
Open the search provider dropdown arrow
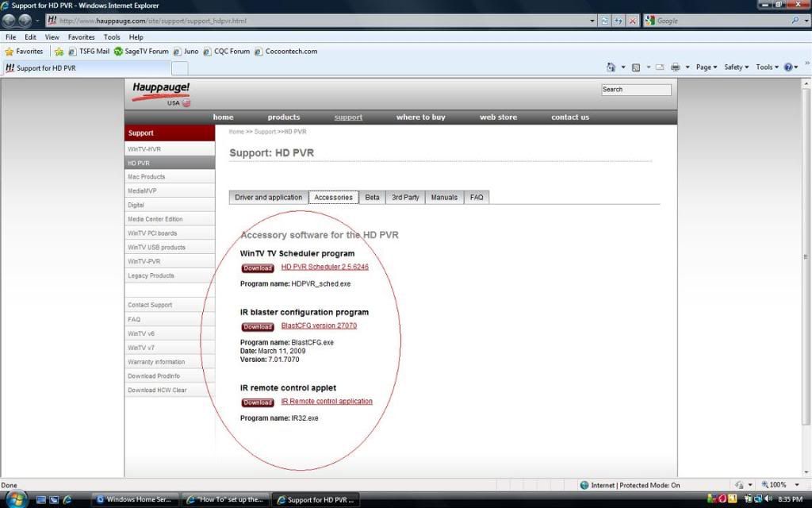click(x=806, y=21)
